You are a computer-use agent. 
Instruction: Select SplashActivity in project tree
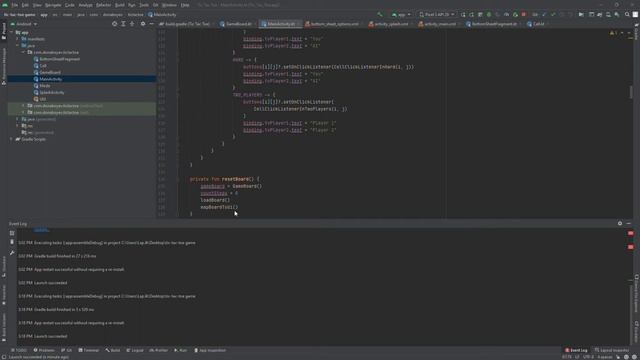(x=51, y=93)
